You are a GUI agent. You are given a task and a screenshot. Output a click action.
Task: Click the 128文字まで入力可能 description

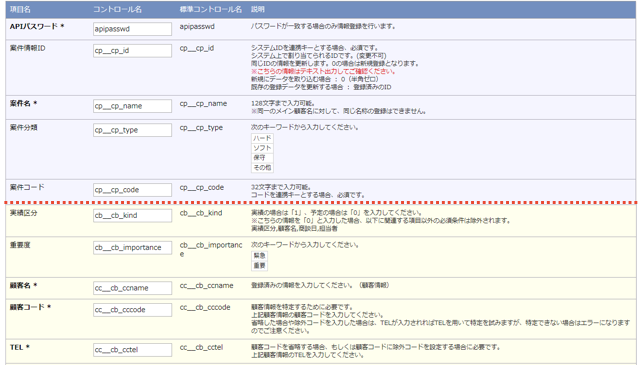(x=283, y=104)
